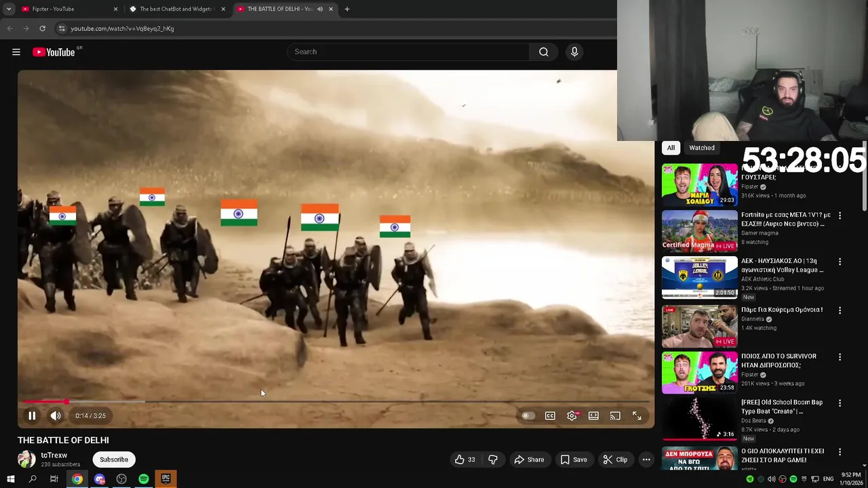Viewport: 868px width, 488px height.
Task: Go to YouTube home via logo
Action: 54,52
